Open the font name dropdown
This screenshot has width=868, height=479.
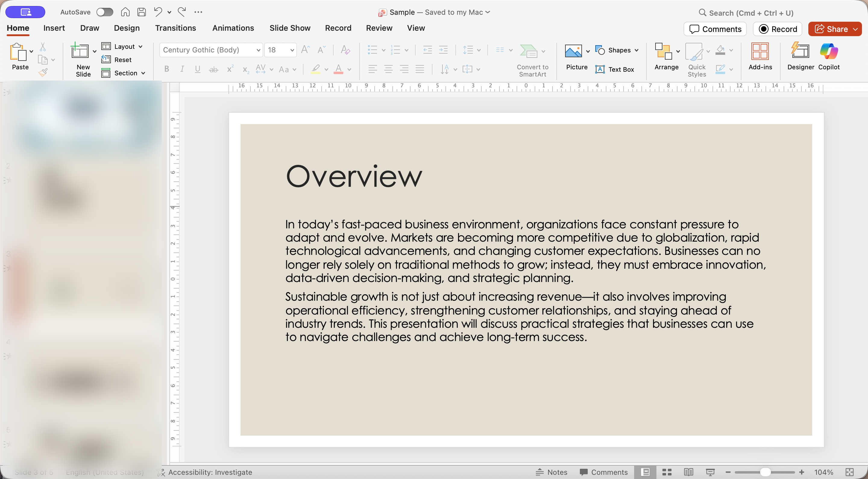click(x=258, y=50)
